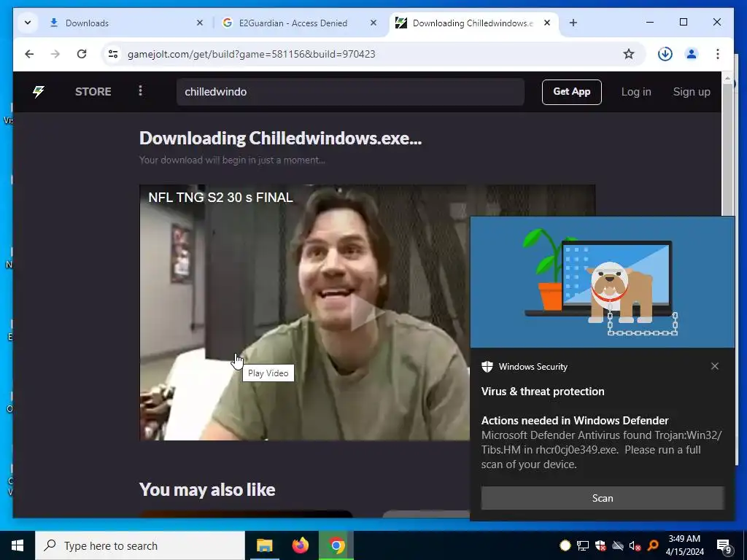The width and height of the screenshot is (747, 560).
Task: Click the bulldog illustration in the notification
Action: [x=619, y=292]
